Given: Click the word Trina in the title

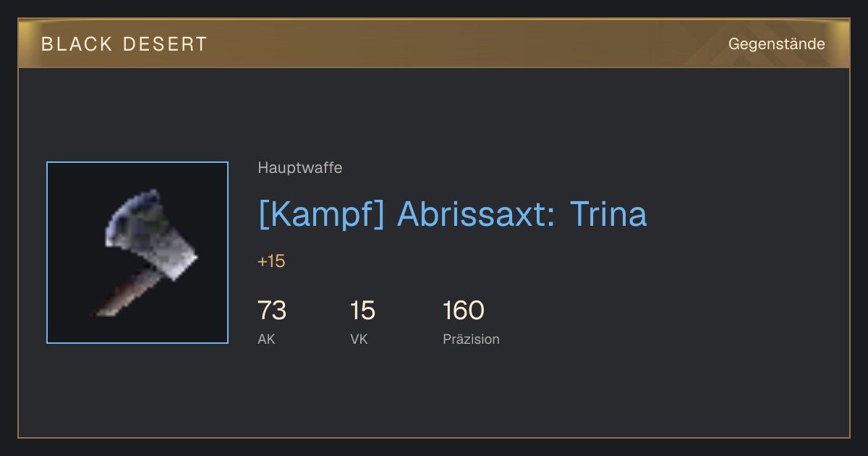Looking at the screenshot, I should [608, 214].
